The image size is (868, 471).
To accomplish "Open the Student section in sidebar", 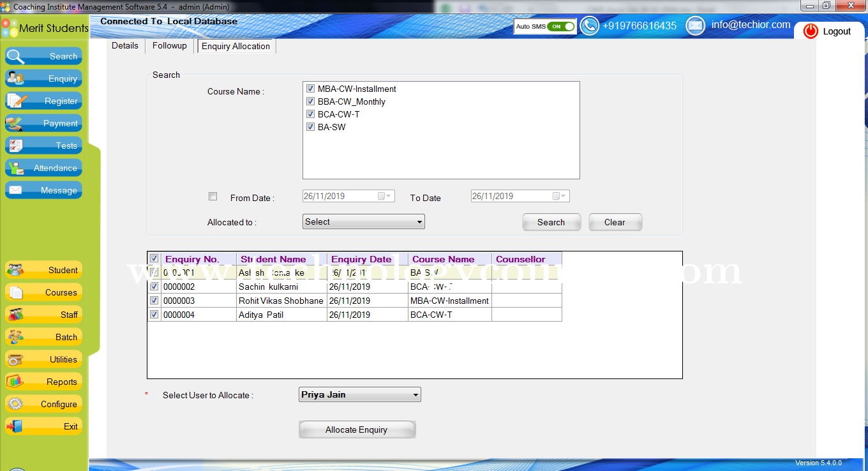I will coord(43,270).
